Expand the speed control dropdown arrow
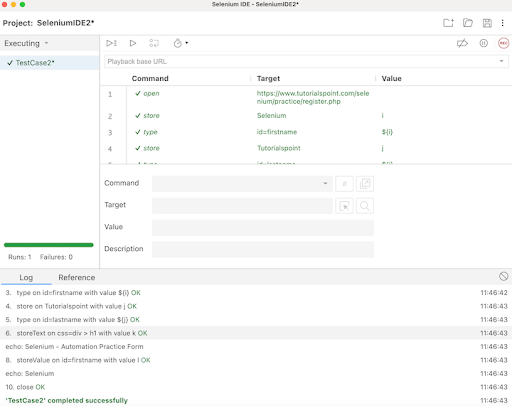 (187, 43)
